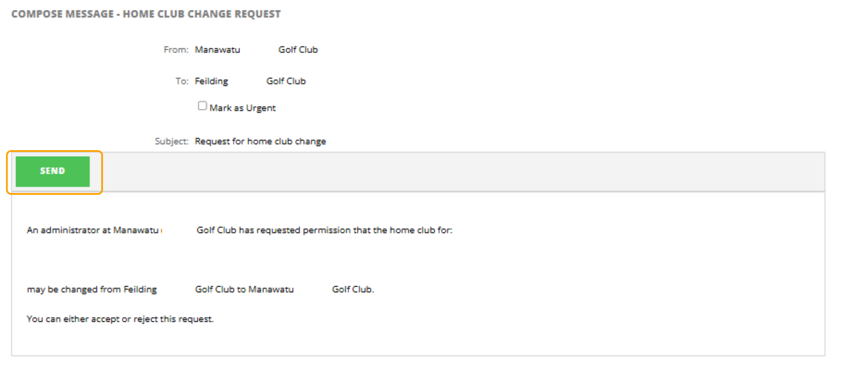Screen dimensions: 868x372
Task: Click the subject 'Request for home club change'
Action: click(x=260, y=141)
